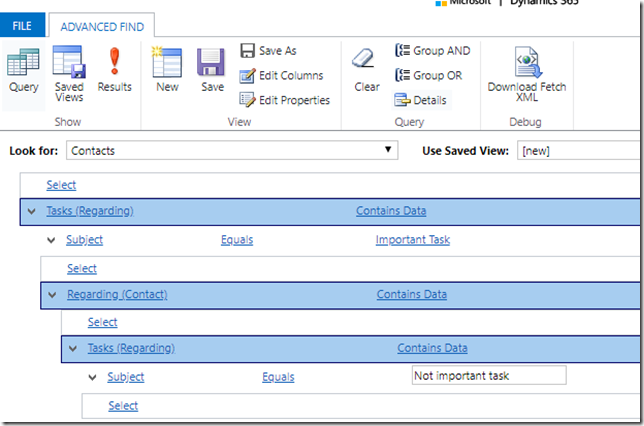
Task: Click the Important Task value link
Action: 413,239
